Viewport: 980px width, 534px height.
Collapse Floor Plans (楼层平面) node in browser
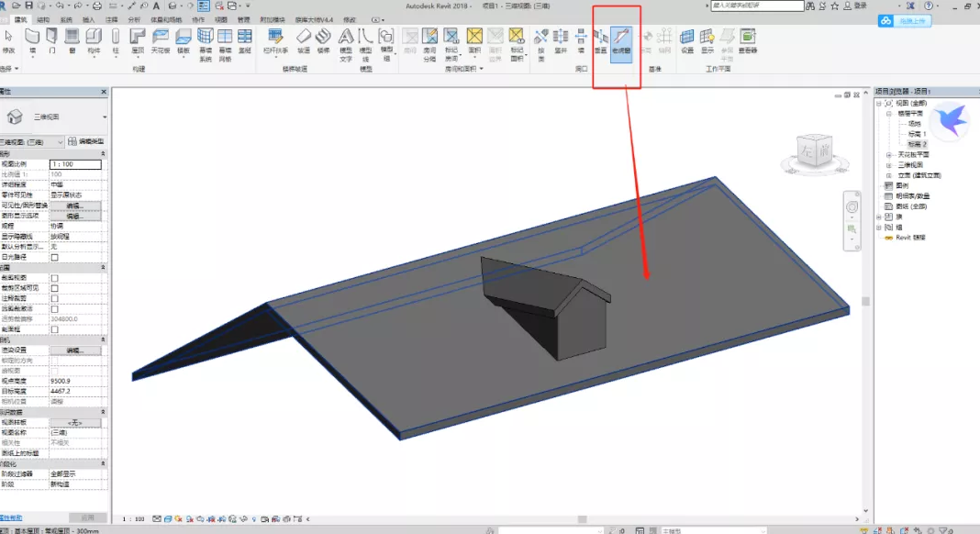pos(889,114)
